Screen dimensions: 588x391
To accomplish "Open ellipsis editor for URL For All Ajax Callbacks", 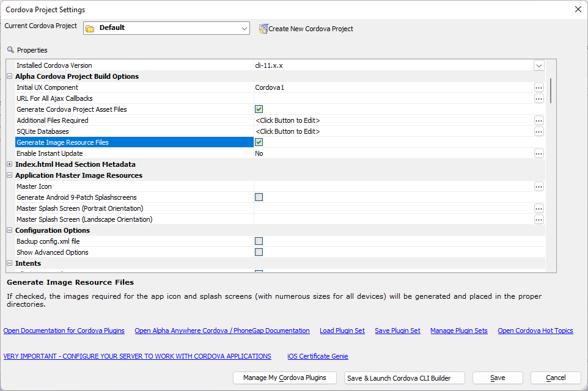I will pyautogui.click(x=539, y=98).
